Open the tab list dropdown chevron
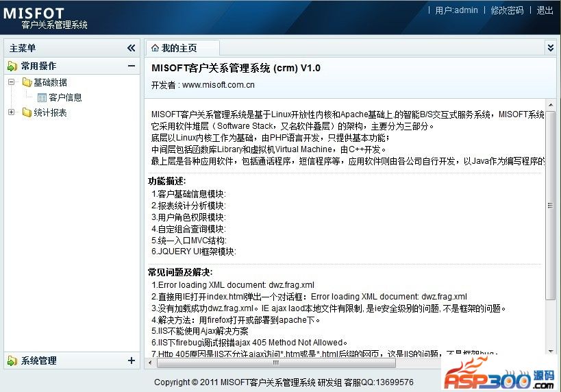This screenshot has height=392, width=561. tap(551, 47)
